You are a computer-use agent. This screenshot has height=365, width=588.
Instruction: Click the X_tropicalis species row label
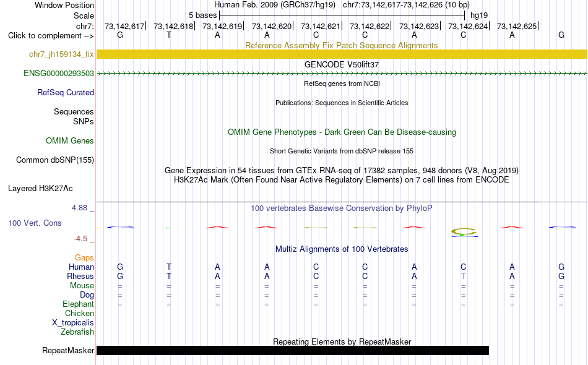pyautogui.click(x=73, y=323)
